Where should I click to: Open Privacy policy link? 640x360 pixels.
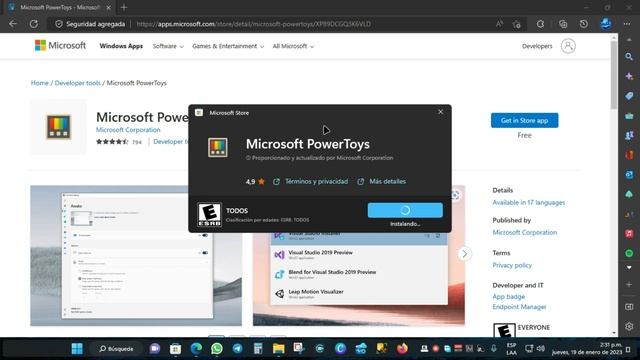[512, 265]
